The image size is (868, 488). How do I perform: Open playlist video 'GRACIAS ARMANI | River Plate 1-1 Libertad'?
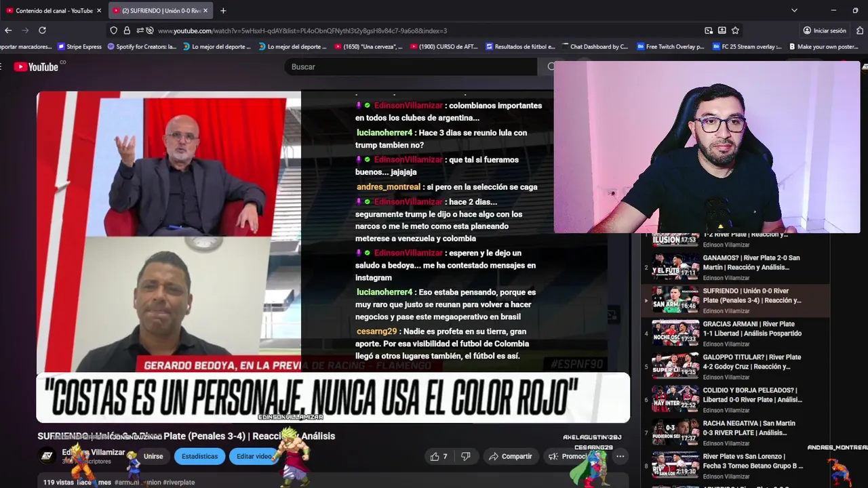pos(736,333)
